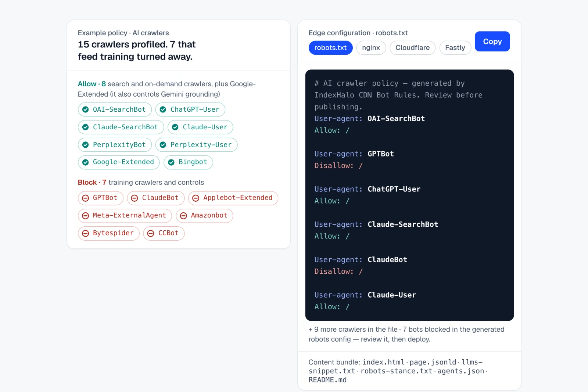This screenshot has width=588, height=392.
Task: Click the 'User-agent: ClaudeBot' code line
Action: tap(361, 260)
